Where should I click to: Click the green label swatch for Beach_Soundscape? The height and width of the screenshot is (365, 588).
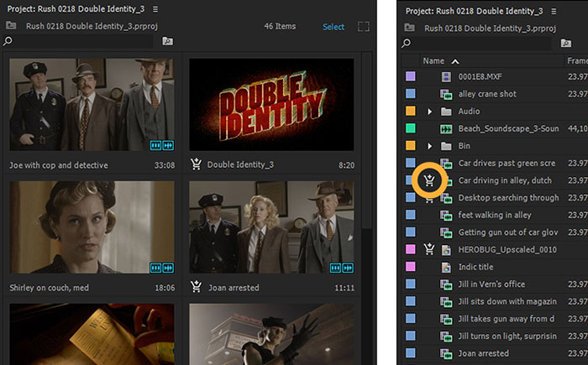point(410,129)
